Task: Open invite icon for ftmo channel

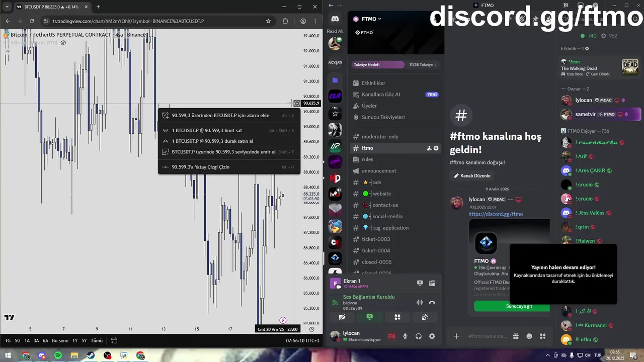Action: [x=429, y=148]
